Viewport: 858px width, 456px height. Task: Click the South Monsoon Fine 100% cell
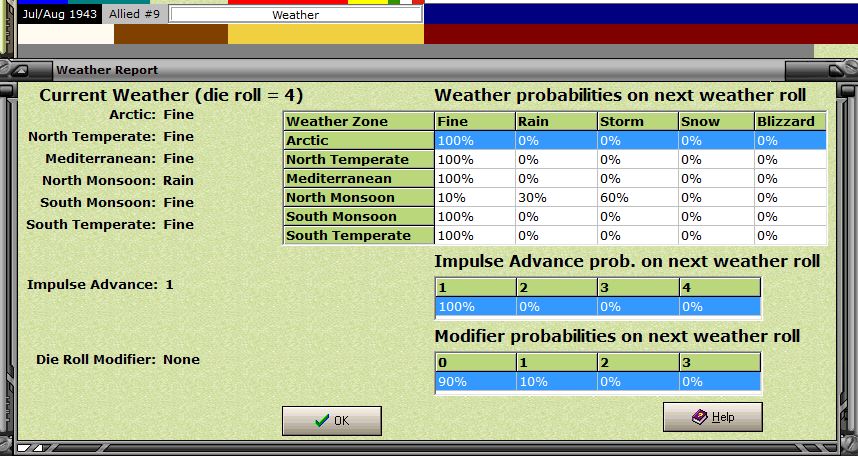tap(475, 217)
